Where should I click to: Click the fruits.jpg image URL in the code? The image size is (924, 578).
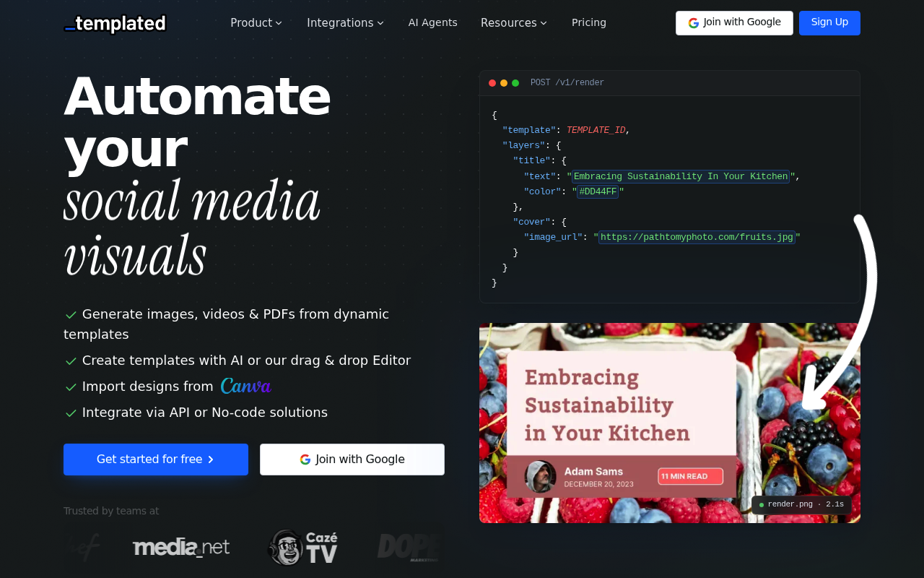697,237
